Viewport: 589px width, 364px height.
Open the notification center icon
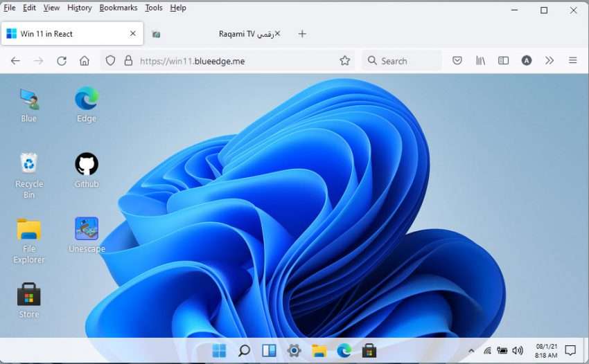570,350
